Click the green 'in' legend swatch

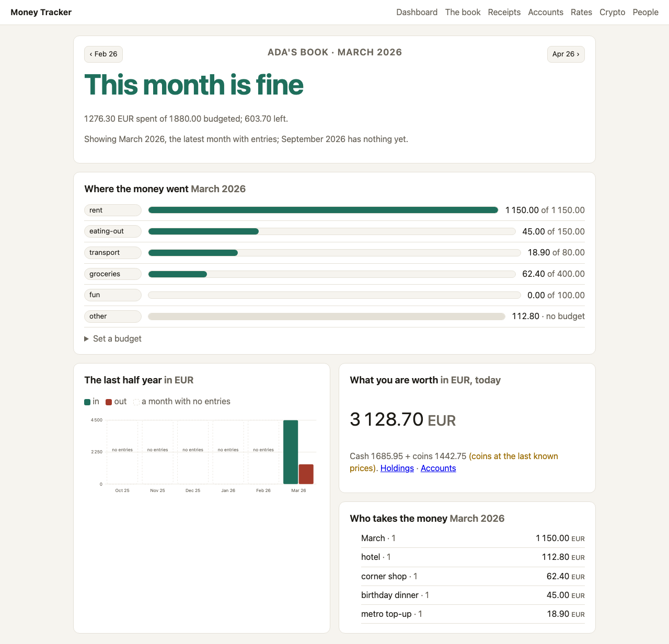87,402
